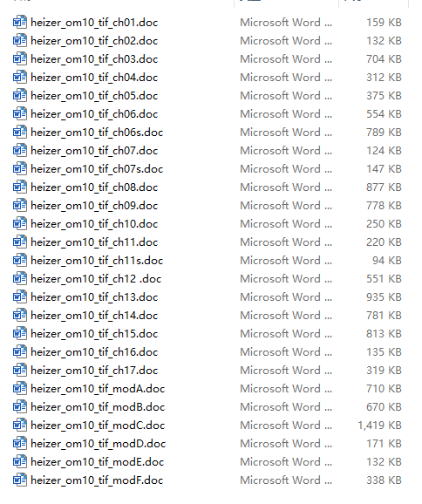Click Word icon for heizer_om10_tif_ch09.doc

point(19,206)
